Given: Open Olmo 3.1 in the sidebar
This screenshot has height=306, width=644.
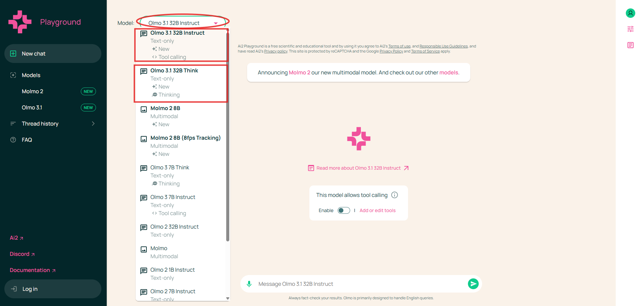Looking at the screenshot, I should pos(32,107).
